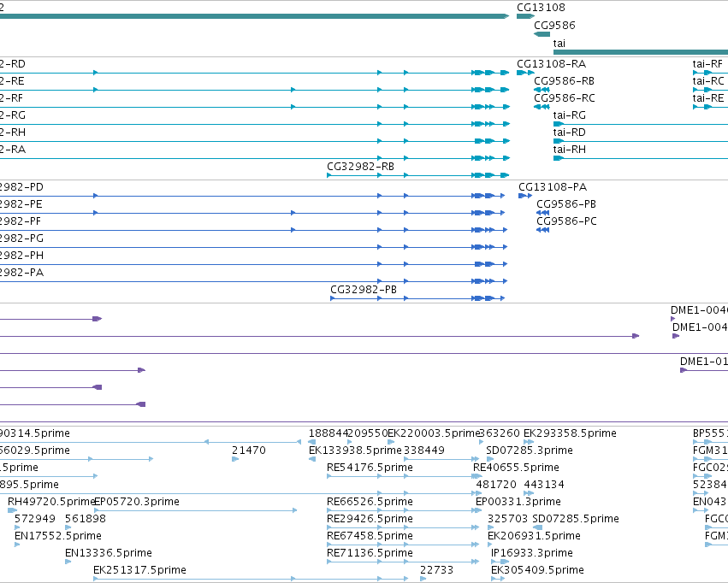Click the EP05720.3prime EST label

click(x=137, y=502)
